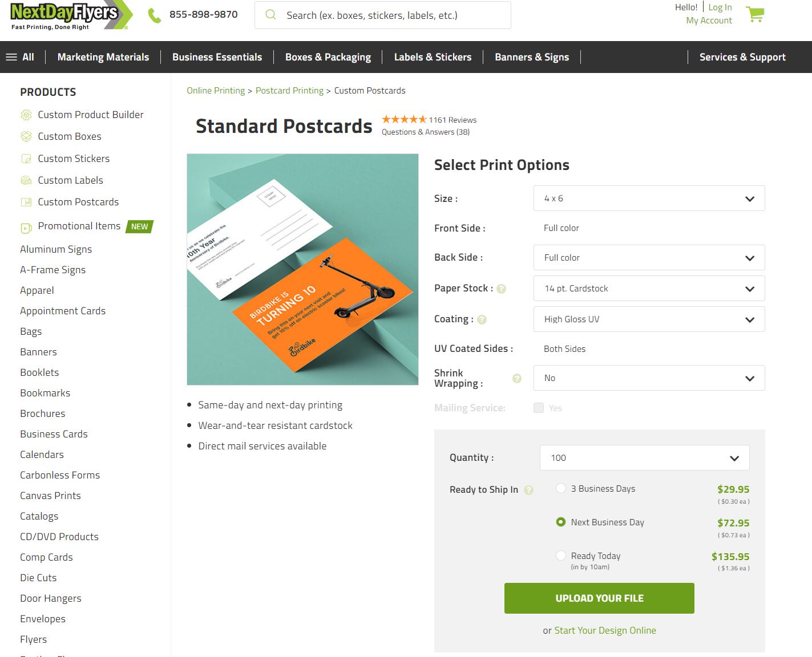
Task: Expand the Quantity dropdown
Action: pyautogui.click(x=644, y=458)
